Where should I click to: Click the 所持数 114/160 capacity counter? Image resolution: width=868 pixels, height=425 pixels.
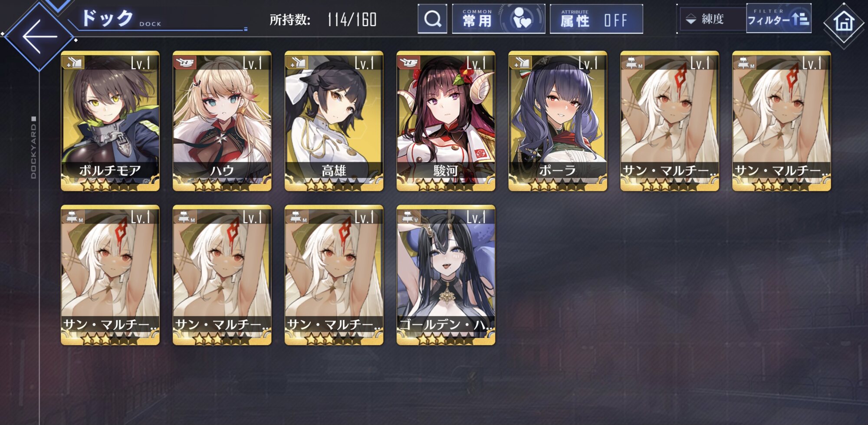[x=323, y=20]
